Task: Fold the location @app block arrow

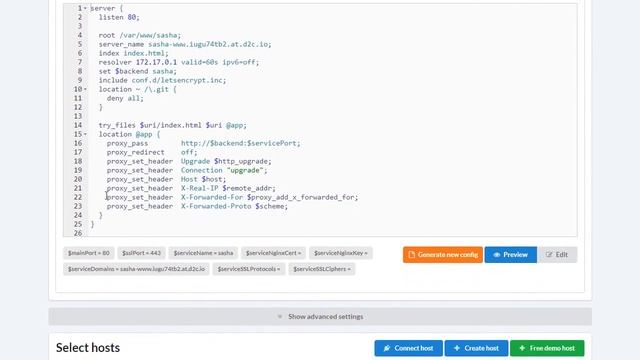Action: (85, 134)
